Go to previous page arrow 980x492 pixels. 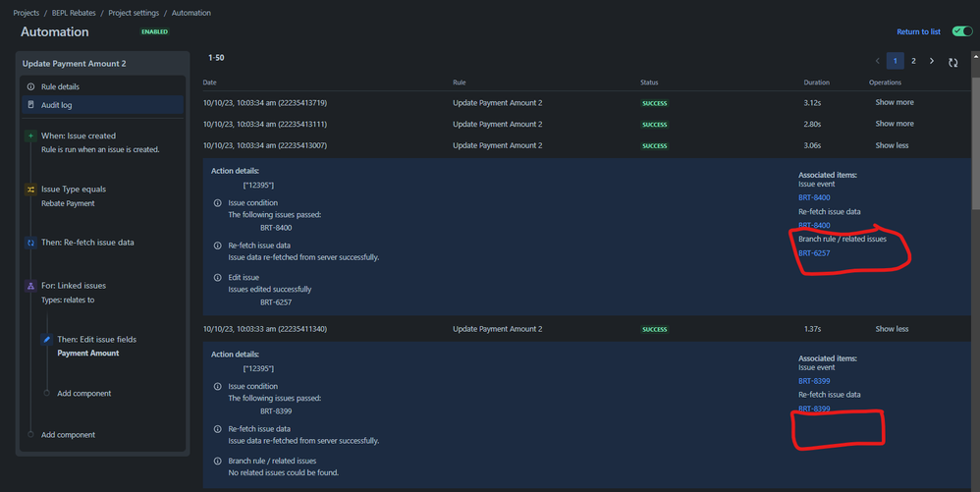(877, 61)
